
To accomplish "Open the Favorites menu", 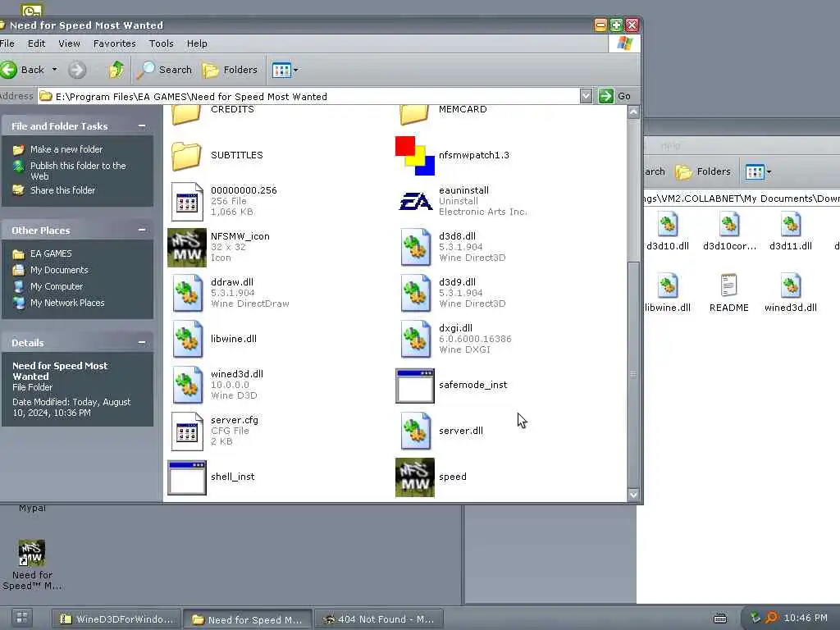I will (115, 44).
